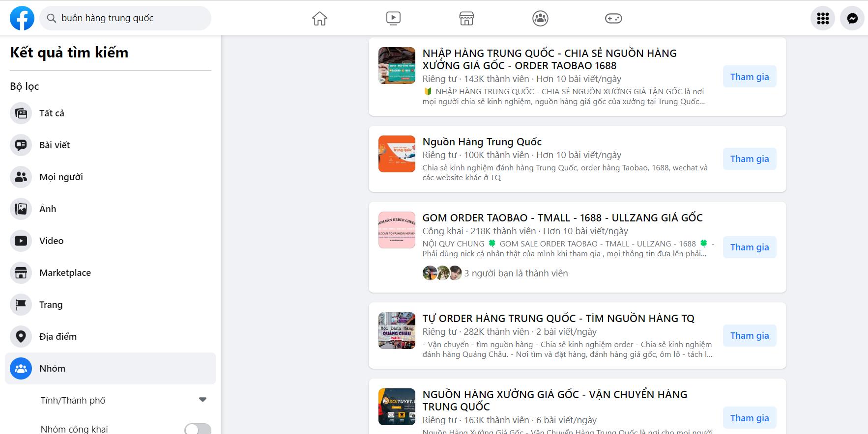The height and width of the screenshot is (434, 868).
Task: Open NHẬP HÀNG TRUNG QUỐC group title
Action: 550,59
